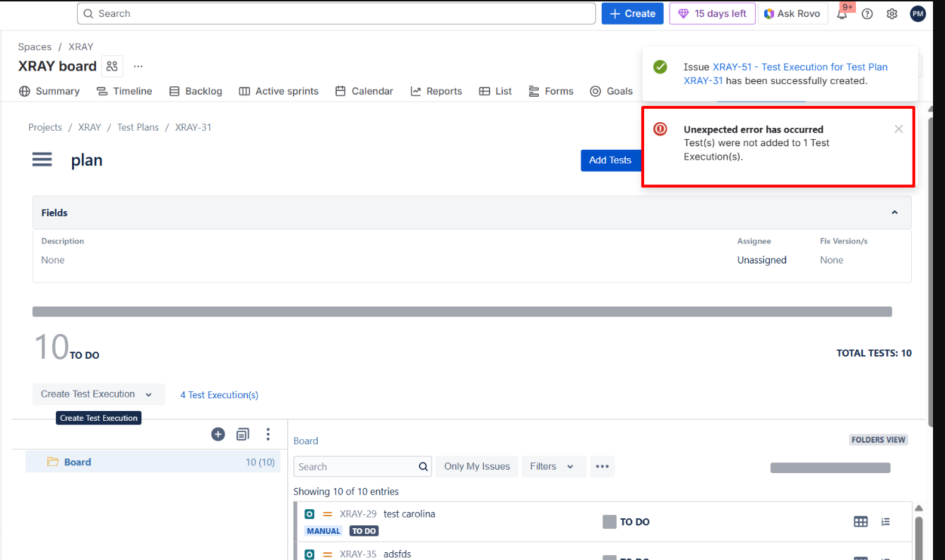This screenshot has width=945, height=560.
Task: Click the vertical three-dot menu in folder panel
Action: point(268,434)
